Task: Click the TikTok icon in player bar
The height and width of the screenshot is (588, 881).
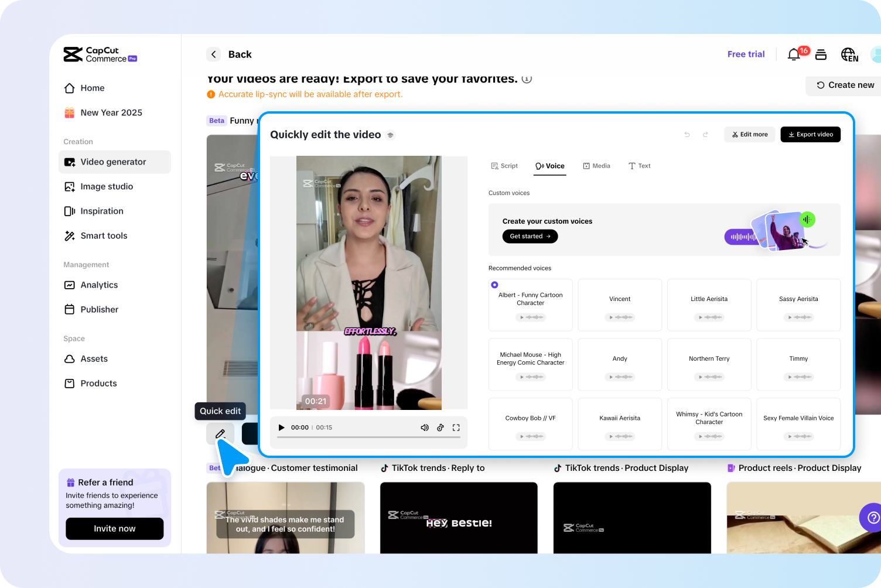Action: pos(440,428)
